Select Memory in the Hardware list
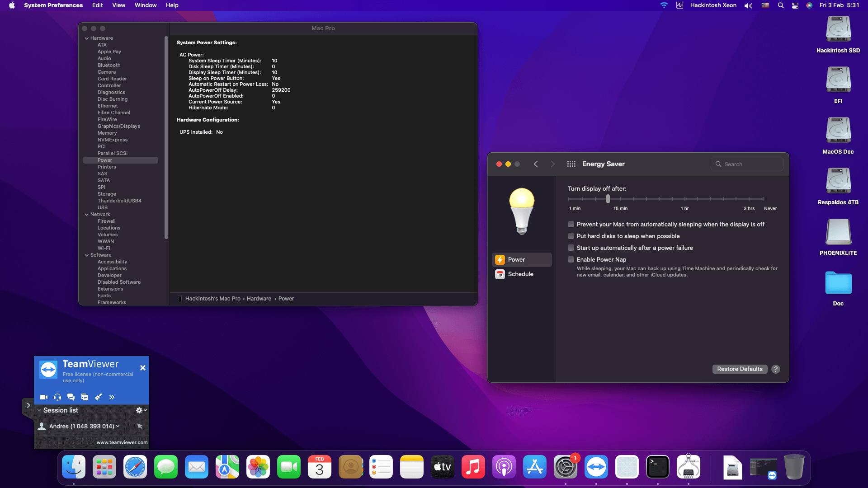The width and height of the screenshot is (868, 488). 107,133
